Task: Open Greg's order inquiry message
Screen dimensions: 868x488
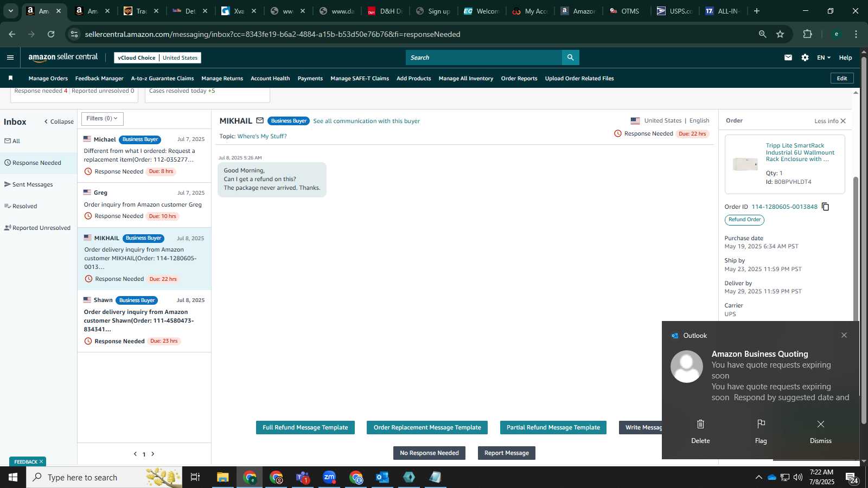Action: (x=144, y=205)
